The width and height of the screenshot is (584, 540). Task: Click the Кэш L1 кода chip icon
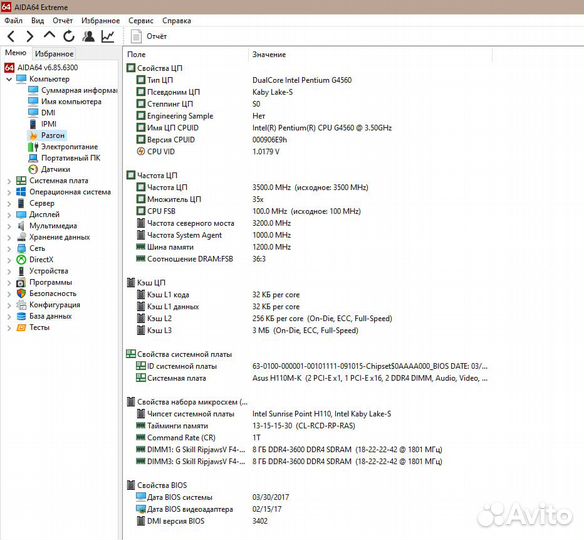(x=141, y=295)
